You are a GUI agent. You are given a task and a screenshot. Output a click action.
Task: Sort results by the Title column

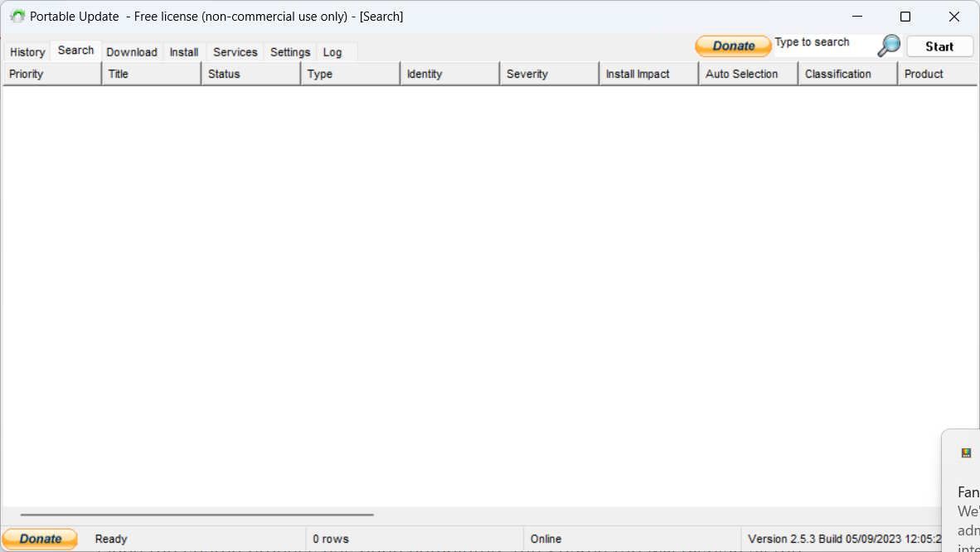pyautogui.click(x=151, y=74)
